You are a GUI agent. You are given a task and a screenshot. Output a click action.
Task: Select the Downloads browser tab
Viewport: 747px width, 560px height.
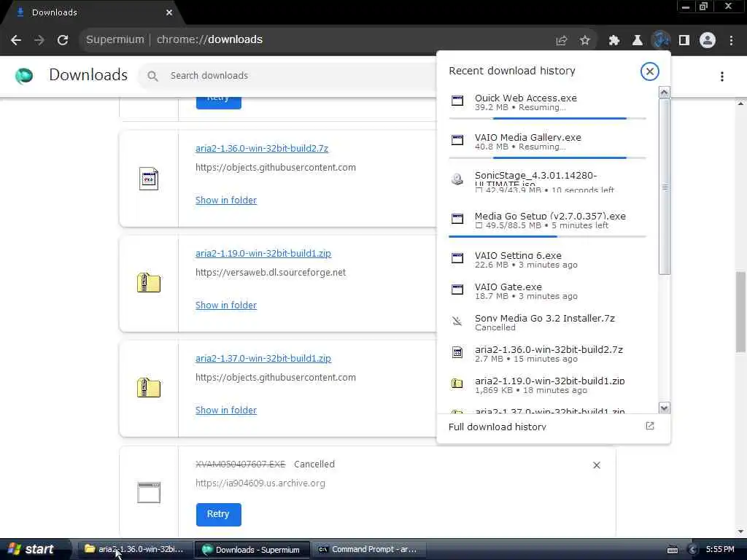click(93, 13)
